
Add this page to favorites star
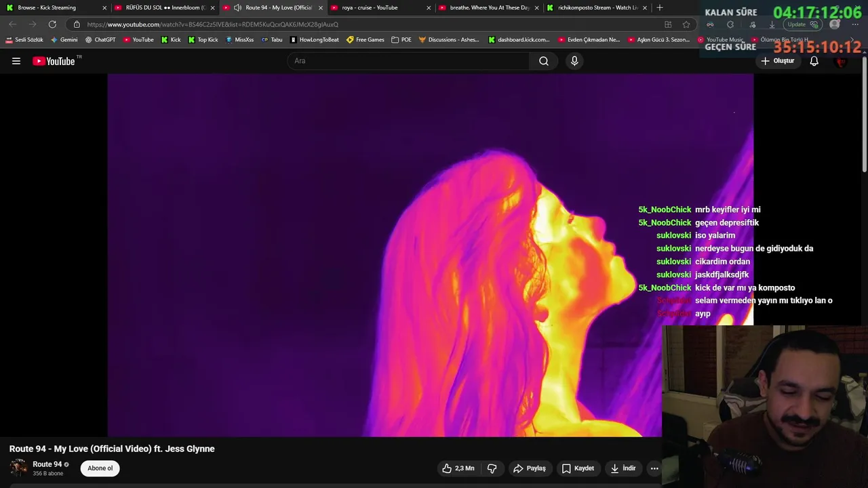tap(686, 24)
